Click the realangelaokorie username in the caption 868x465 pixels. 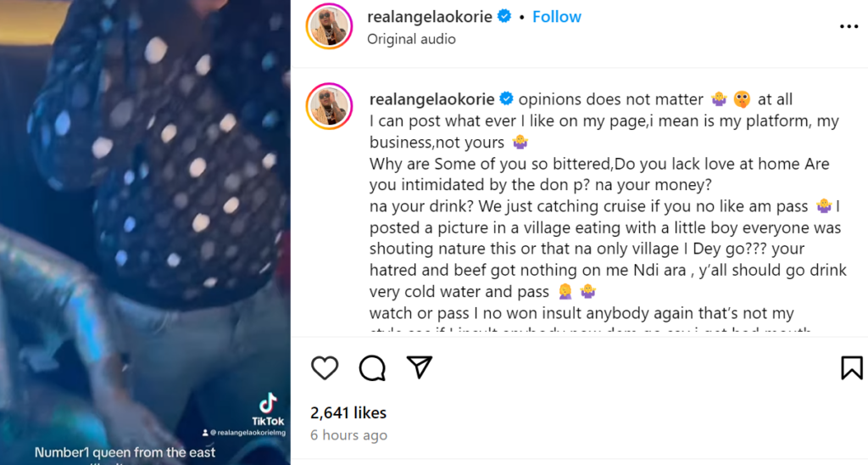tap(432, 98)
